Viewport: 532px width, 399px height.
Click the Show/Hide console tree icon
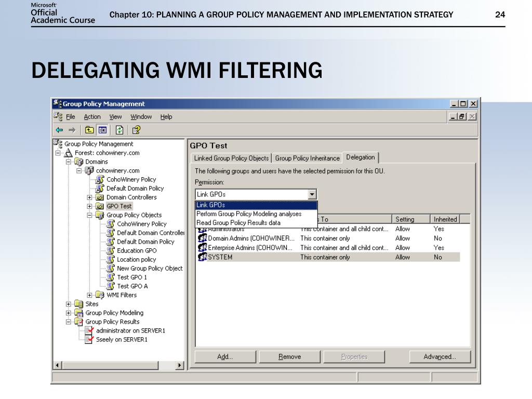pos(102,130)
